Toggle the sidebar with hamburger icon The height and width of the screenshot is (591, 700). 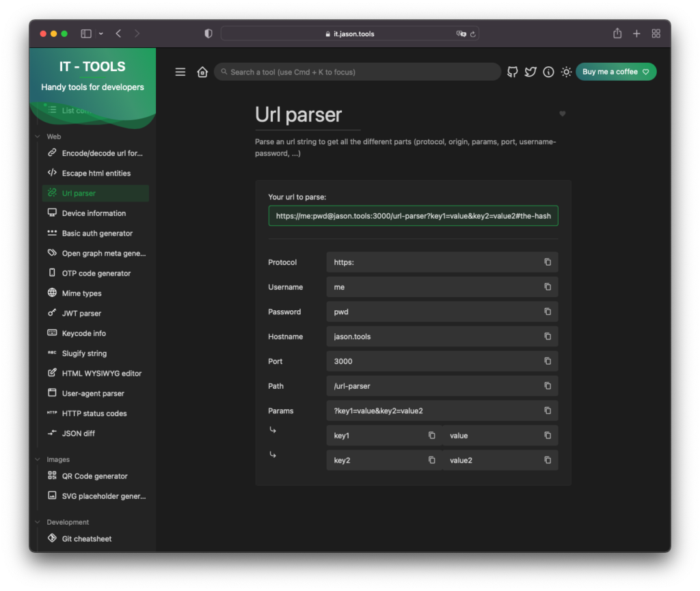click(180, 72)
